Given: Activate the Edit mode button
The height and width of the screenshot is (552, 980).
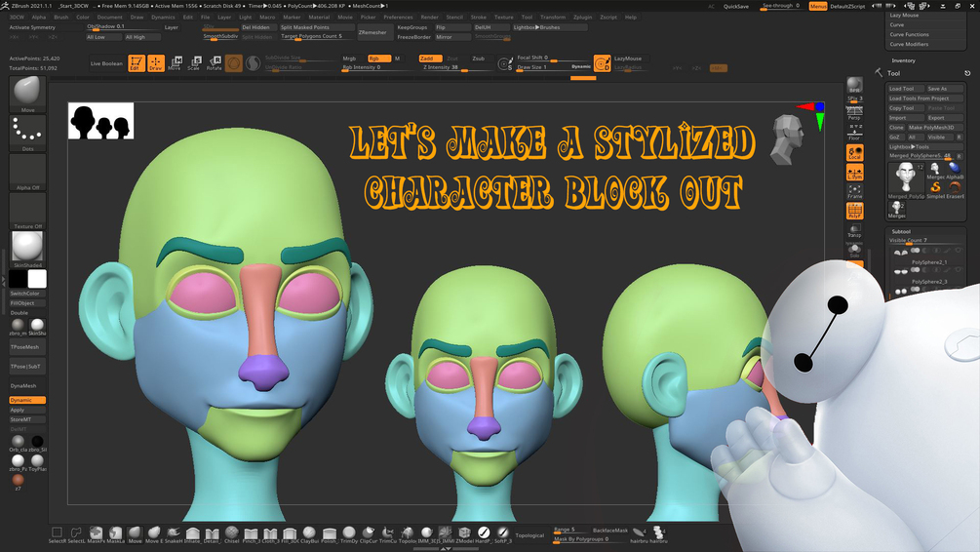Looking at the screenshot, I should pyautogui.click(x=137, y=63).
